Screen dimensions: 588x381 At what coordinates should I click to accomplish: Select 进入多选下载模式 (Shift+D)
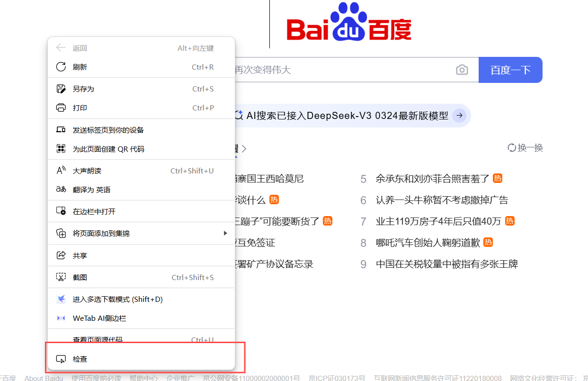141,299
